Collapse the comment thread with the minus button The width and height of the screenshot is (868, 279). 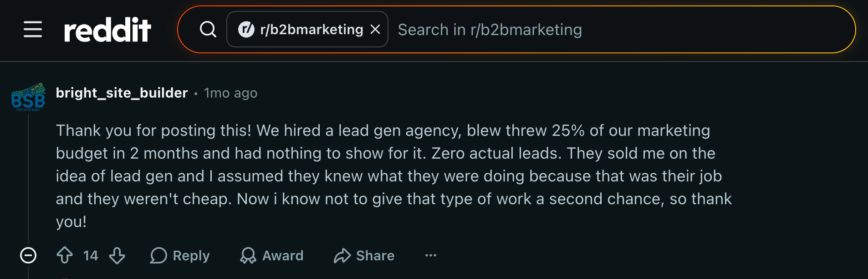[28, 255]
